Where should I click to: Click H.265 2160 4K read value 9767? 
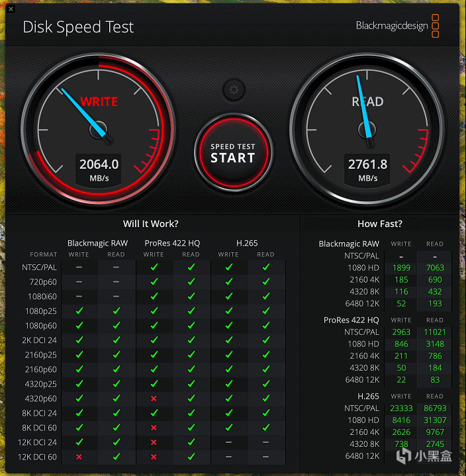click(x=435, y=432)
